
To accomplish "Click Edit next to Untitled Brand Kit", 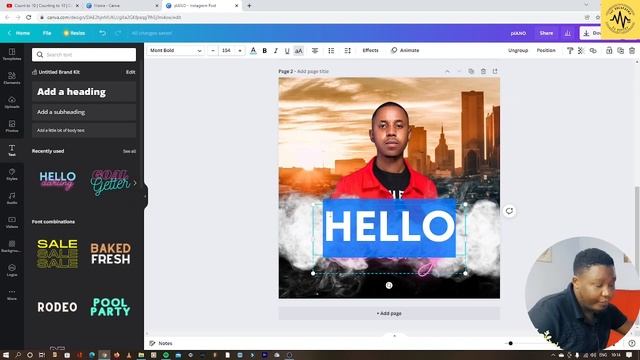I will point(130,72).
